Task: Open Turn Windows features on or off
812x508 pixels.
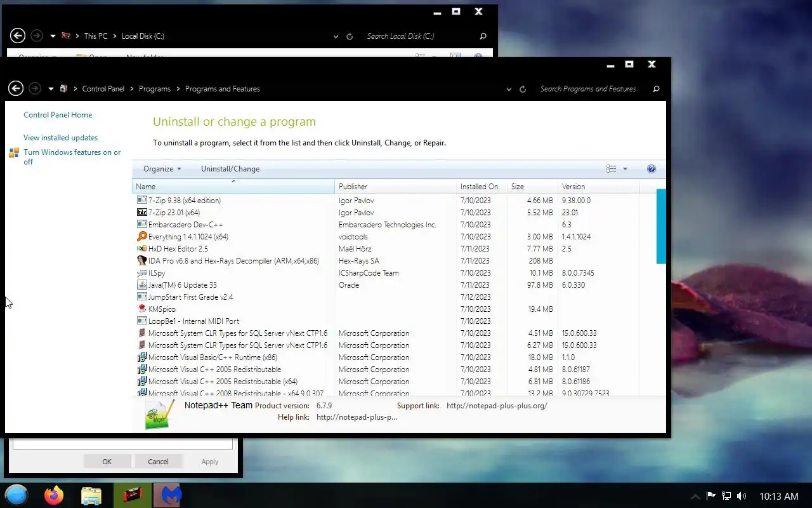Action: (72, 157)
